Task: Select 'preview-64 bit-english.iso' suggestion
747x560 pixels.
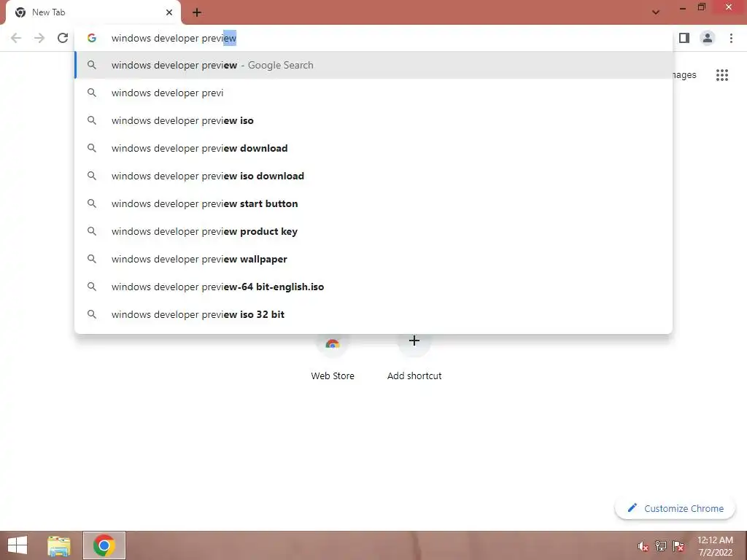Action: point(373,287)
